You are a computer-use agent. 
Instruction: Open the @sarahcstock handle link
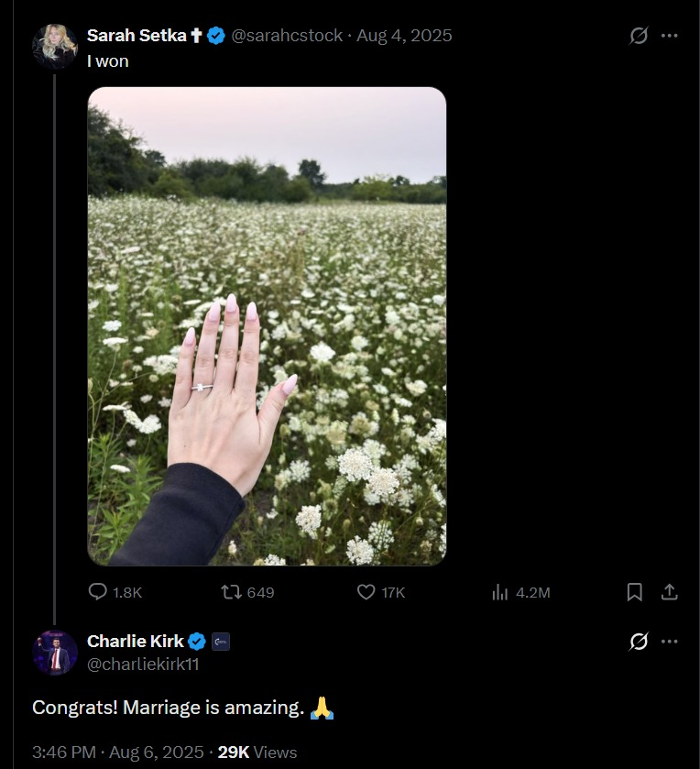click(x=287, y=36)
